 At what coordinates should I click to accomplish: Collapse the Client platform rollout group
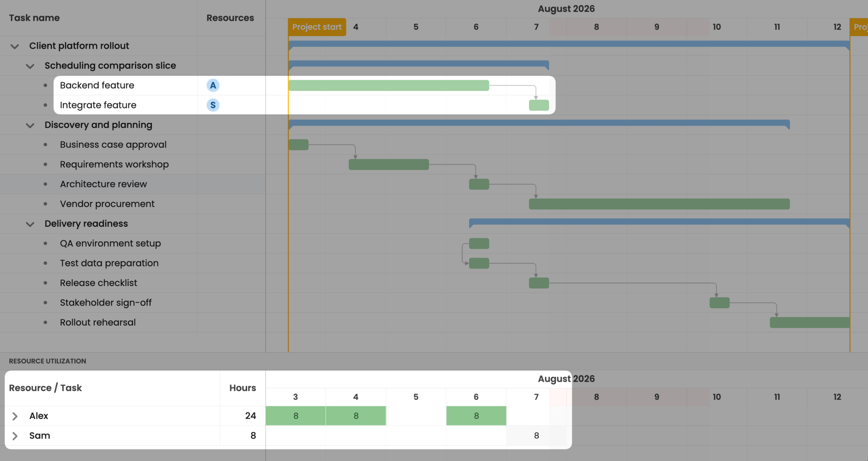pos(15,46)
